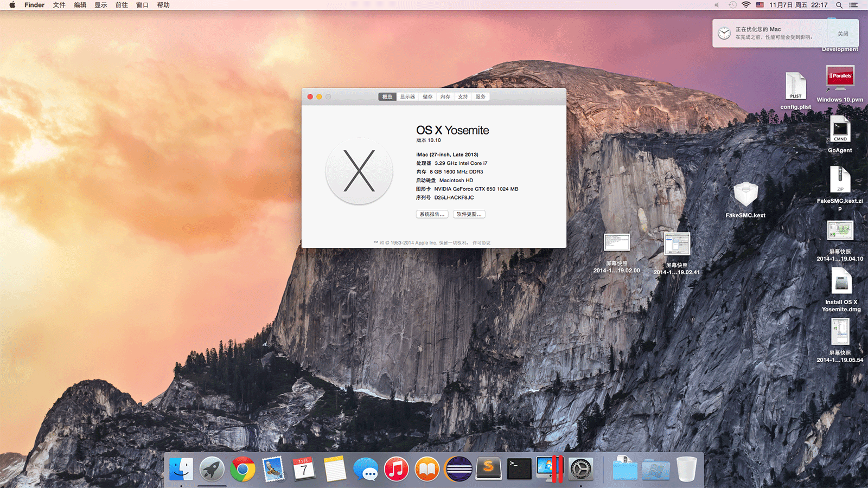Screen dimensions: 868x488
Task: Select the GoAgent command file icon
Action: tap(840, 129)
